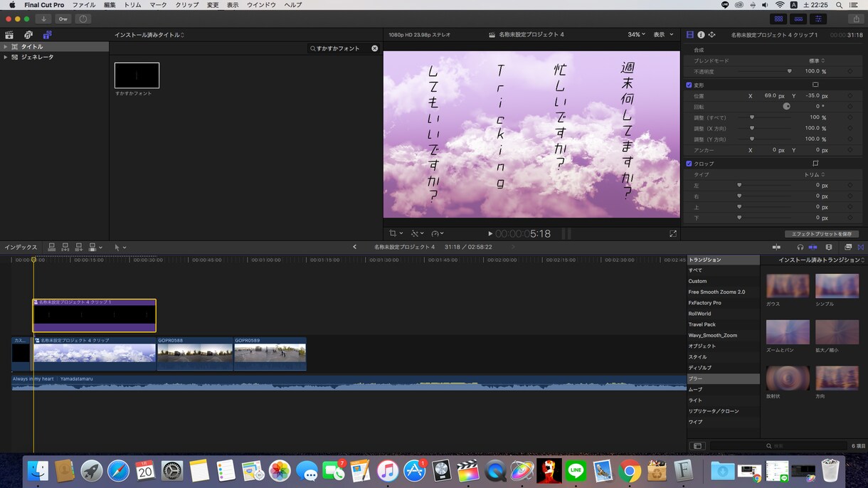This screenshot has width=868, height=488.
Task: Open the keyword editor key icon
Action: [63, 19]
